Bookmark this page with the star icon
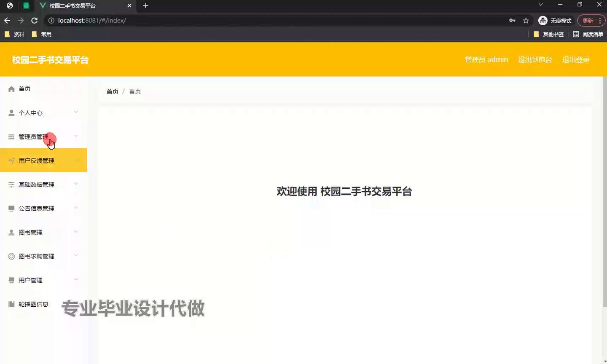607x364 pixels. 526,21
